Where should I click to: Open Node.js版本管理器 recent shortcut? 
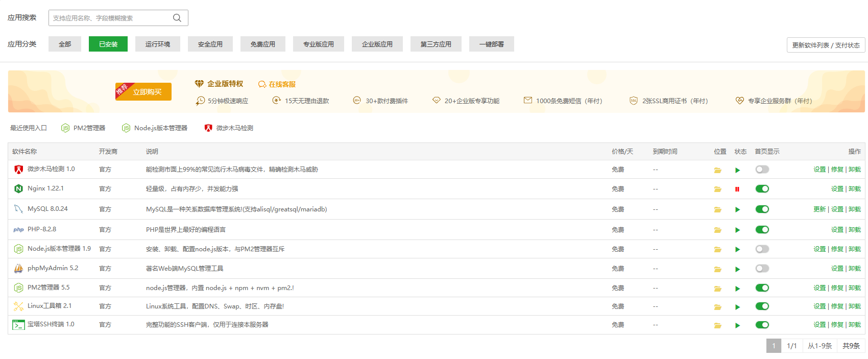(x=155, y=128)
